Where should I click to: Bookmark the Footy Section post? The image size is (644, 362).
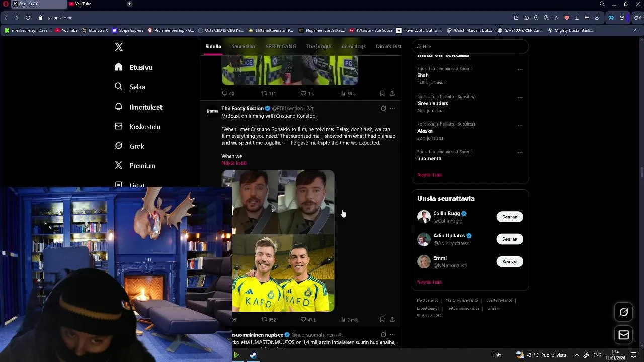(x=382, y=319)
